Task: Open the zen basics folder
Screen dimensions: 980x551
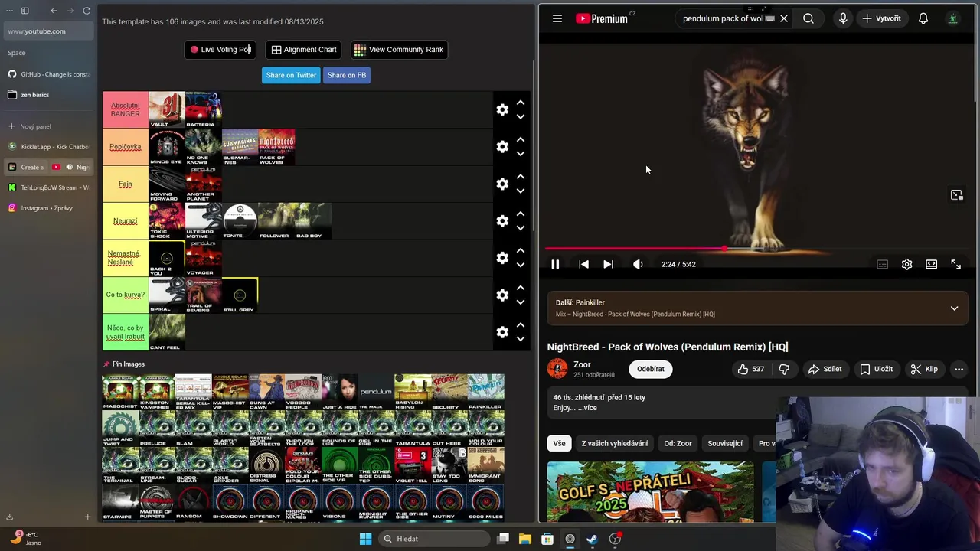Action: click(x=49, y=95)
